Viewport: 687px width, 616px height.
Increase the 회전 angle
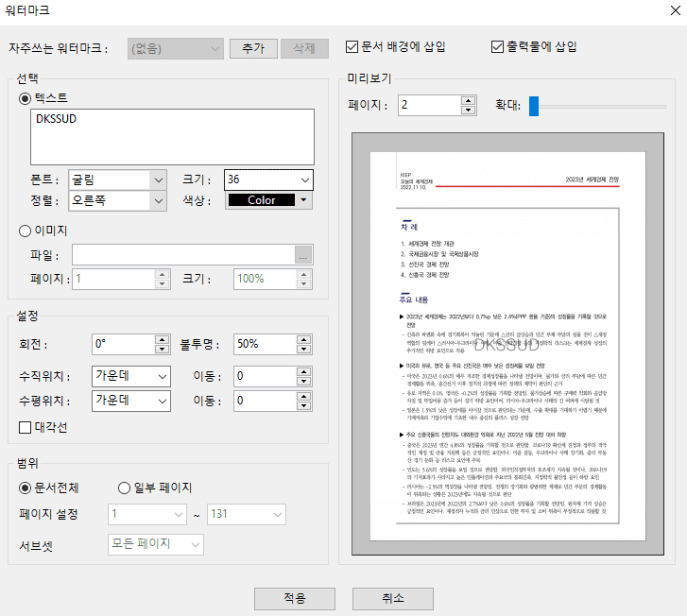(x=163, y=339)
